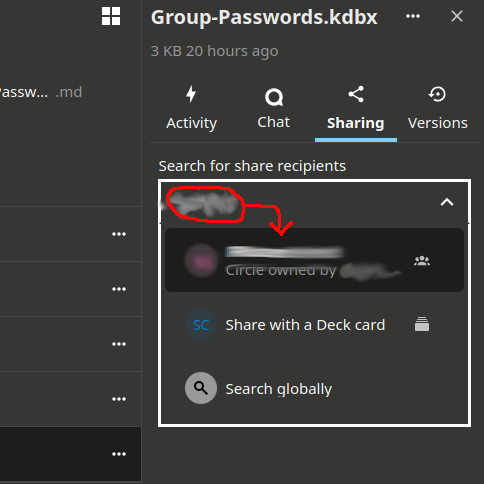
Task: Close the file details sidebar
Action: click(x=457, y=16)
